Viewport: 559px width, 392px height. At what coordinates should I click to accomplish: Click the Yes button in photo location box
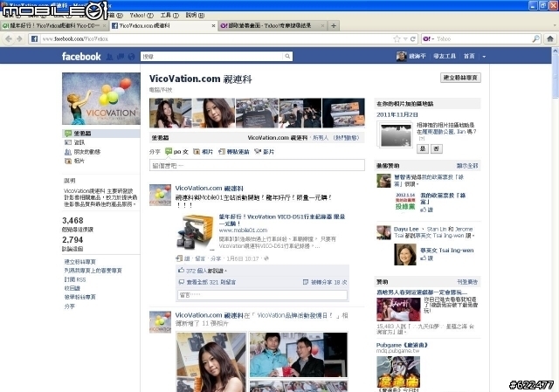tap(423, 148)
